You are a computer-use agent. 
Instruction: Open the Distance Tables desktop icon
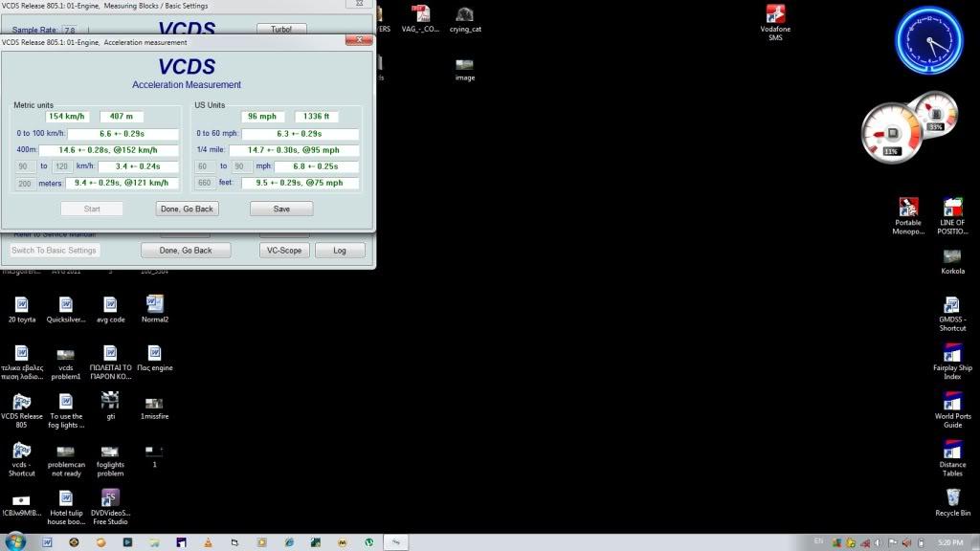click(952, 459)
